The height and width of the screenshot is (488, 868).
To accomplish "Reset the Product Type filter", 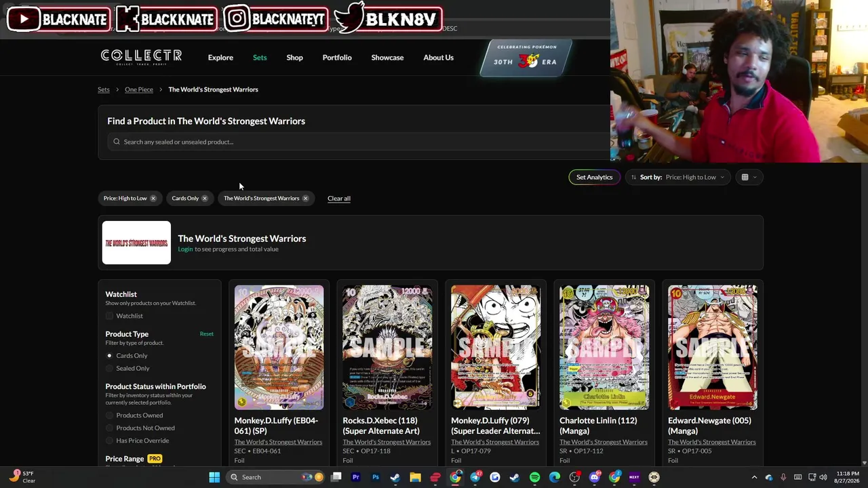I will 207,333.
